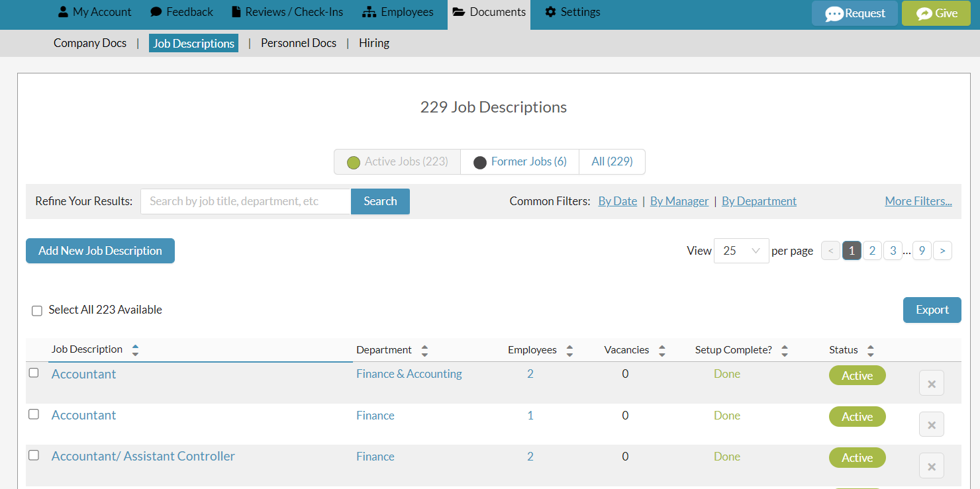980x489 pixels.
Task: Open employee count 2 for Assistant Controller
Action: [x=530, y=457]
